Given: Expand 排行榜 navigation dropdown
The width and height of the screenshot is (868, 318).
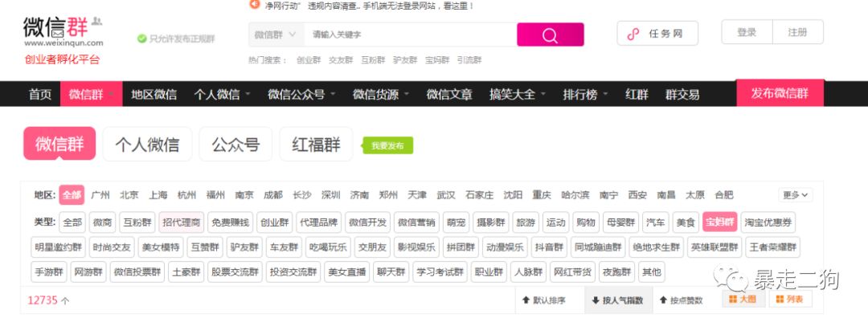Looking at the screenshot, I should 585,95.
